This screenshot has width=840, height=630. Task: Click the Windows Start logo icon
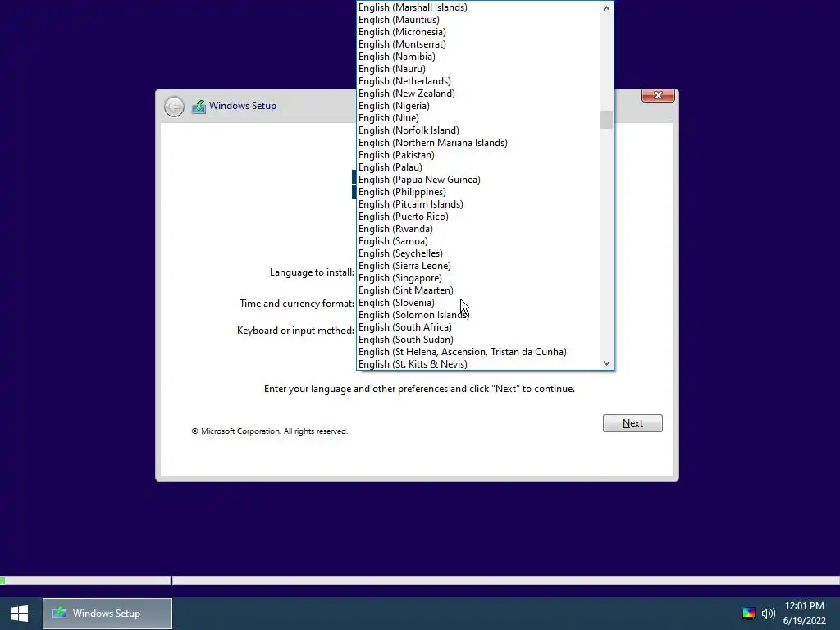click(x=20, y=614)
